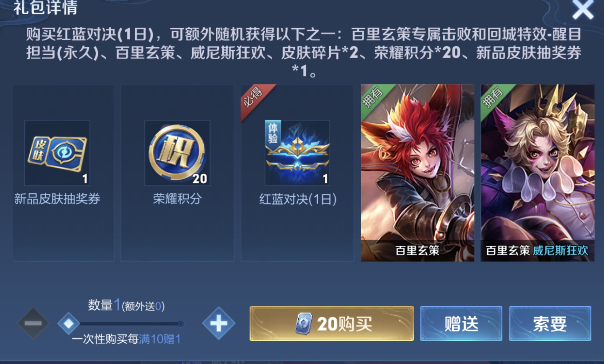Tap the 新品皮肤抽奖券 ticket icon
This screenshot has width=604, height=364.
pos(57,153)
